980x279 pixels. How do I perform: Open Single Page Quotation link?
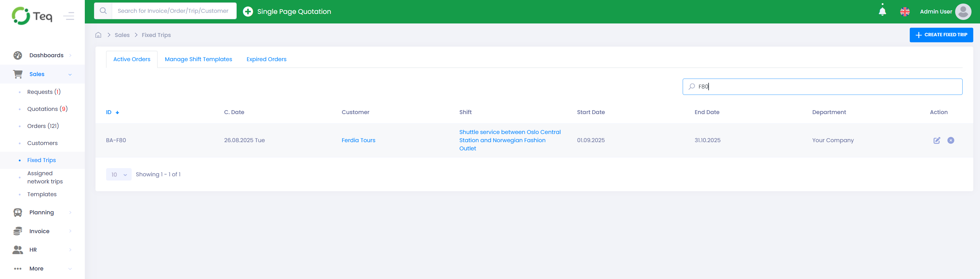tap(294, 11)
